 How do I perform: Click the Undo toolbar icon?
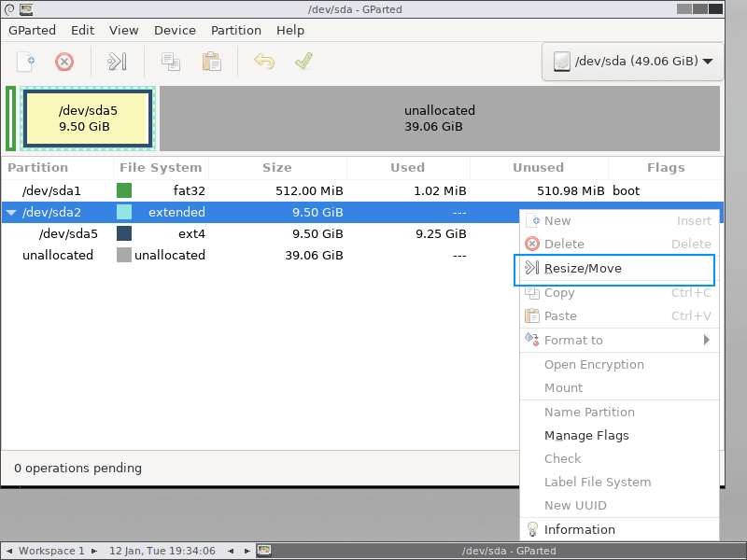[x=265, y=62]
